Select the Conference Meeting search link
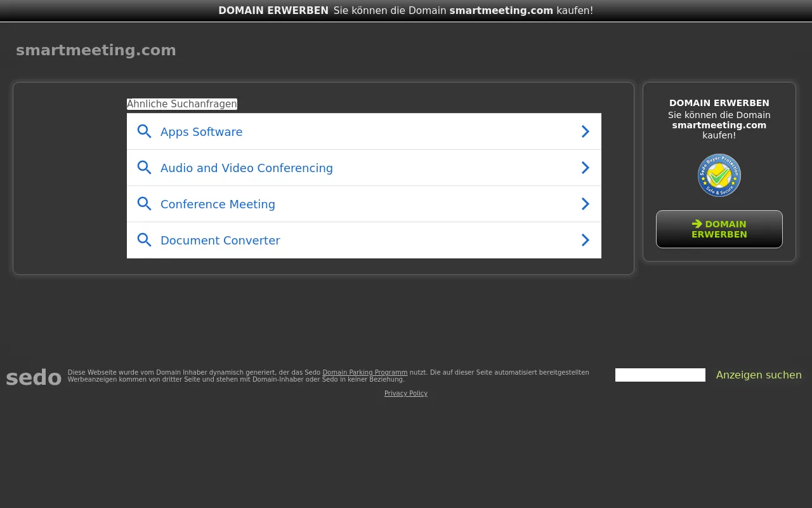Screen dimensions: 812x508 click(x=364, y=204)
